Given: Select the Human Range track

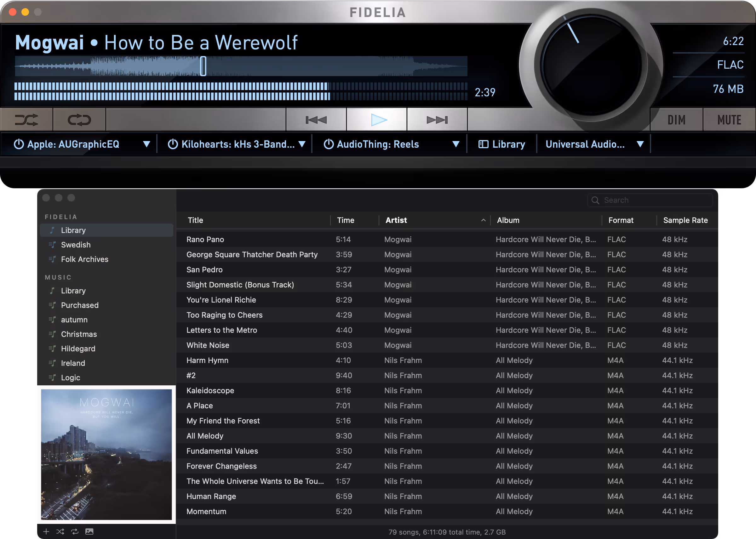Looking at the screenshot, I should 447,496.
